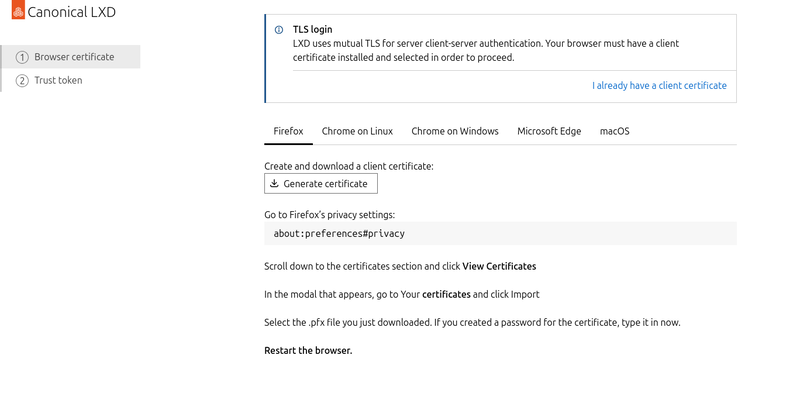Click the download icon in Generate certificate
Screen dimensions: 800x403
(x=274, y=184)
